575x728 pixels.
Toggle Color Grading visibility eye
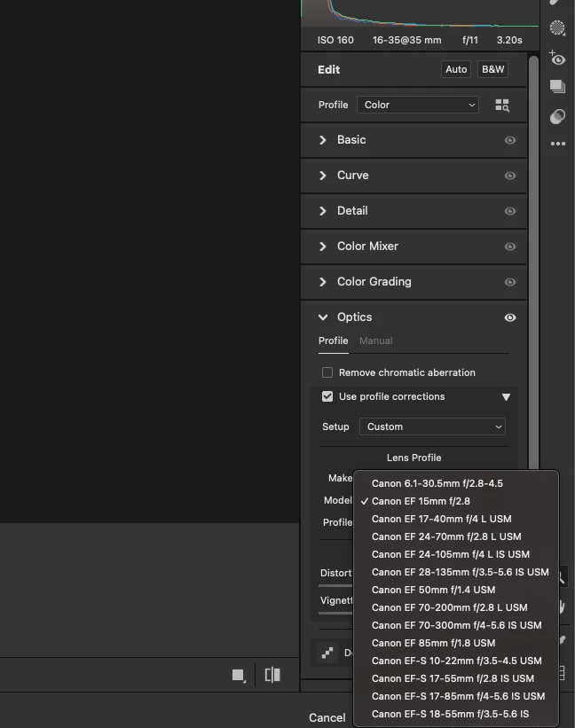point(510,282)
